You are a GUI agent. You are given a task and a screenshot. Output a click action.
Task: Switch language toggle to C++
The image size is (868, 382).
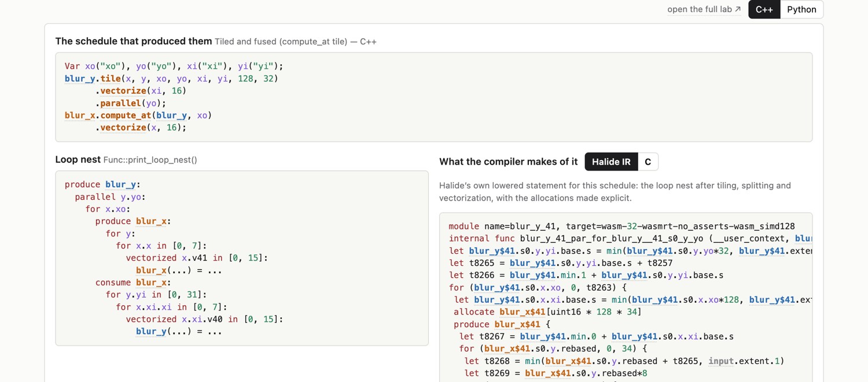764,9
